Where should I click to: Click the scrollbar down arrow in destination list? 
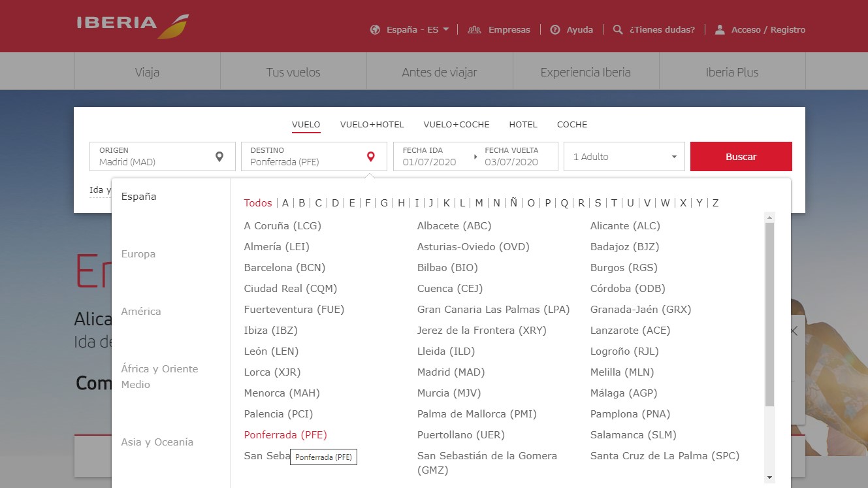point(769,478)
